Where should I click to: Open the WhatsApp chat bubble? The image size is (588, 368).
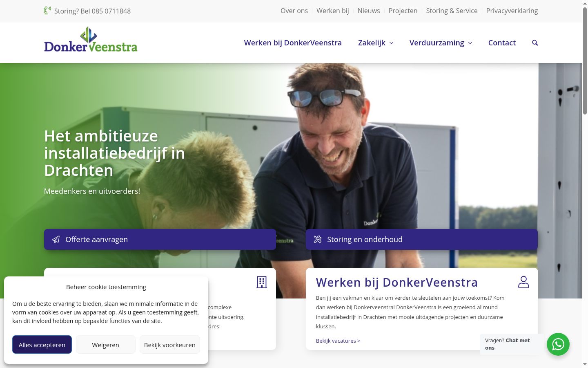558,344
